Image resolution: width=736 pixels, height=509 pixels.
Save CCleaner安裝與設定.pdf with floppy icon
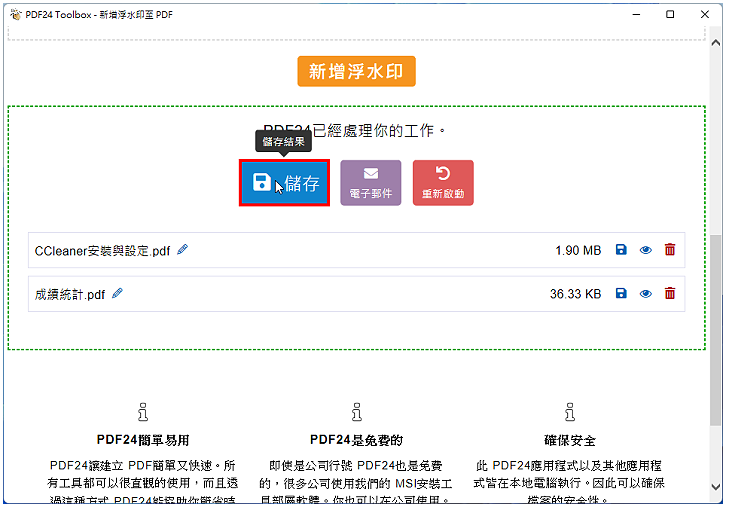(621, 249)
